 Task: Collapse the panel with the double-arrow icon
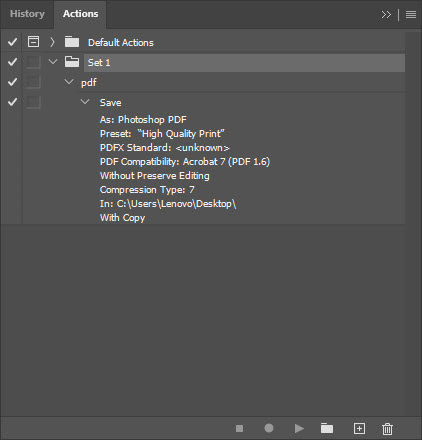386,15
